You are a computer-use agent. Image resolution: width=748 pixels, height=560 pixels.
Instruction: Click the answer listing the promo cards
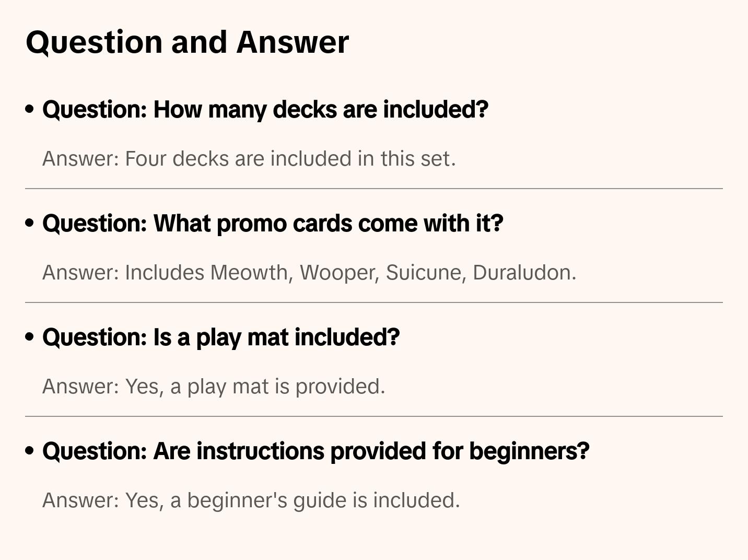point(309,273)
